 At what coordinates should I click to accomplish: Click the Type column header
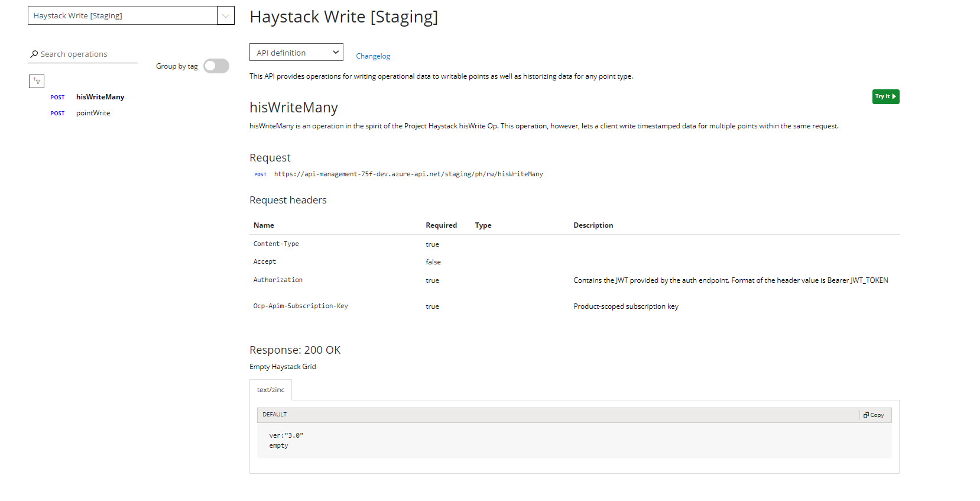[x=483, y=225]
